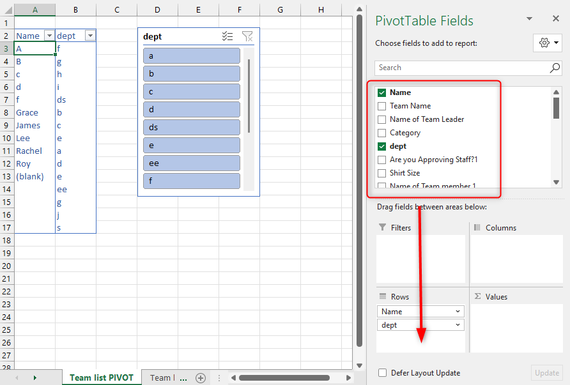Select column H header
The width and height of the screenshot is (570, 385).
[x=321, y=10]
